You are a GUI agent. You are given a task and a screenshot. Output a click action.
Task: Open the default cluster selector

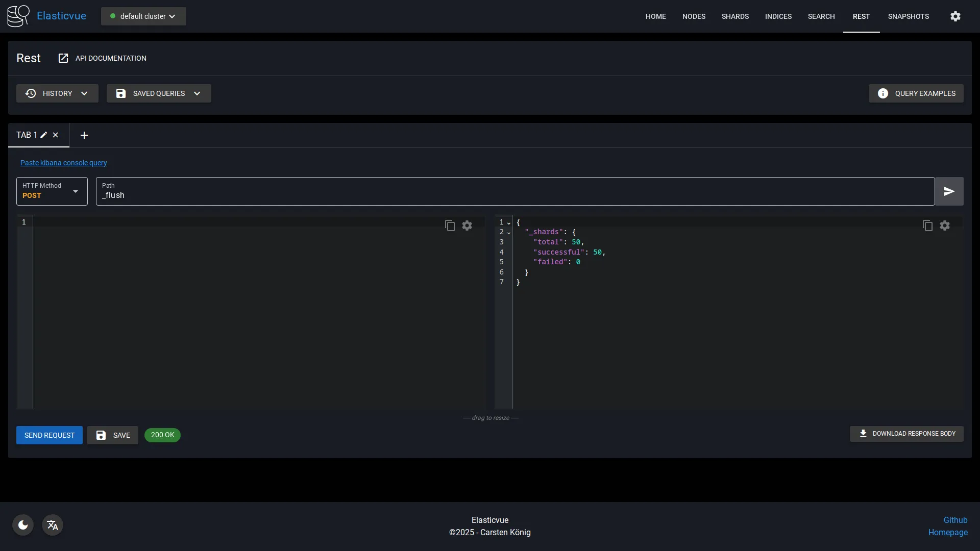click(143, 16)
